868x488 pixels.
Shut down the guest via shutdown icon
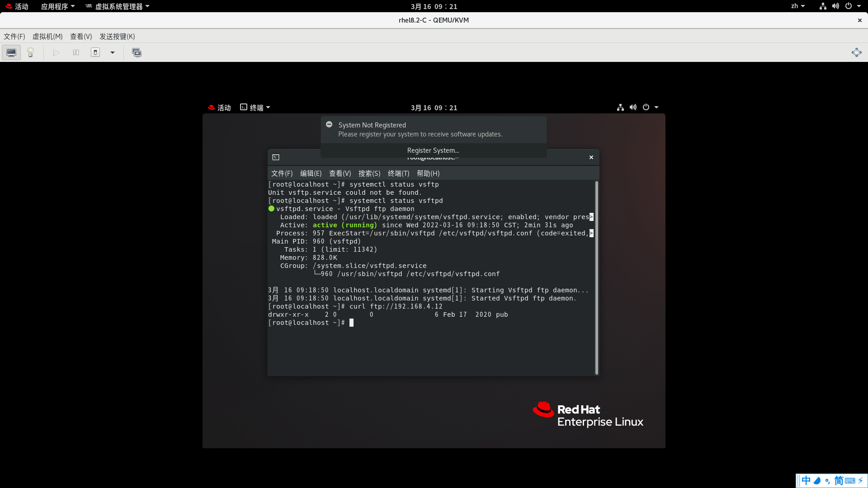(x=95, y=52)
